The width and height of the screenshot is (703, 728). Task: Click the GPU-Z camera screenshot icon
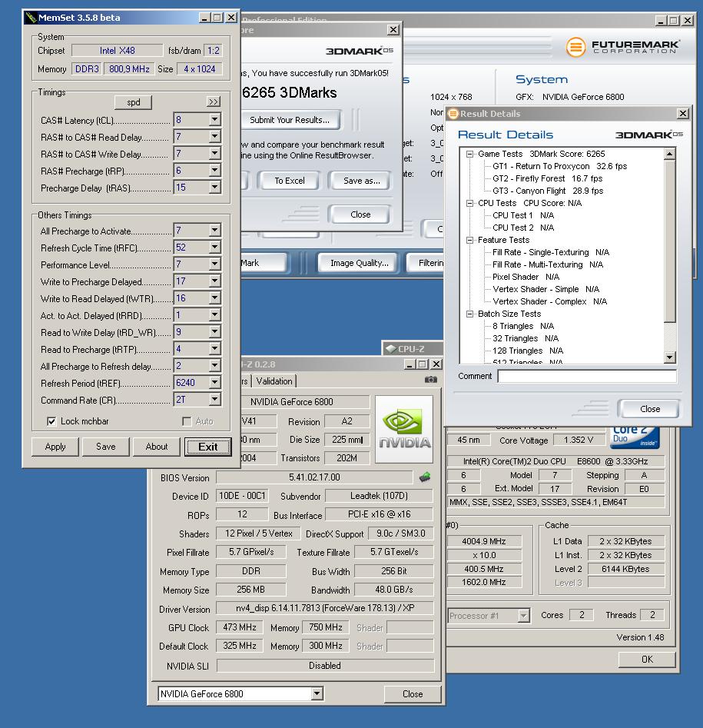[430, 380]
